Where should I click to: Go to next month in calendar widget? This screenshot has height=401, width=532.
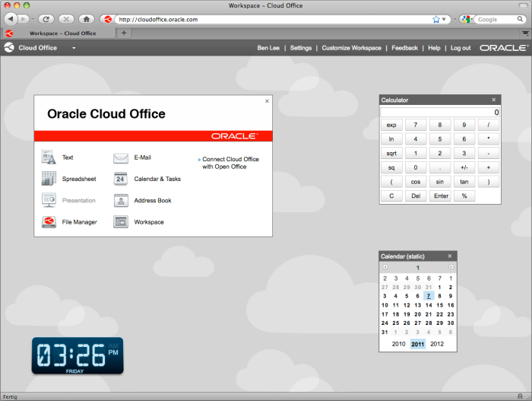451,267
